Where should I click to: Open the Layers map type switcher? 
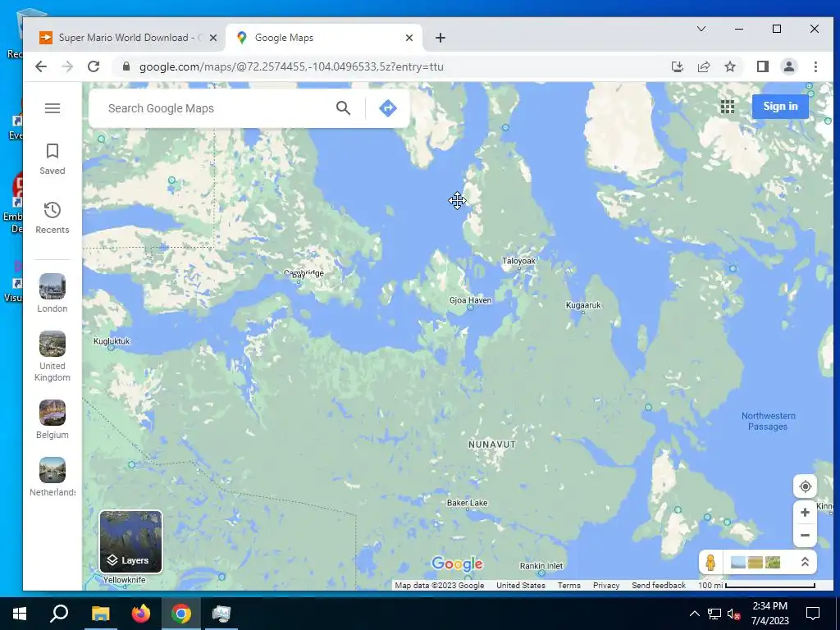coord(130,541)
